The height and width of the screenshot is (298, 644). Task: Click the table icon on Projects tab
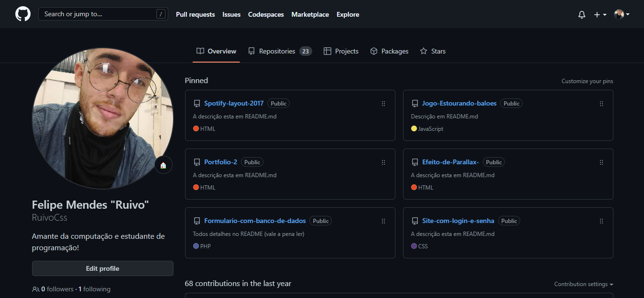[x=327, y=51]
